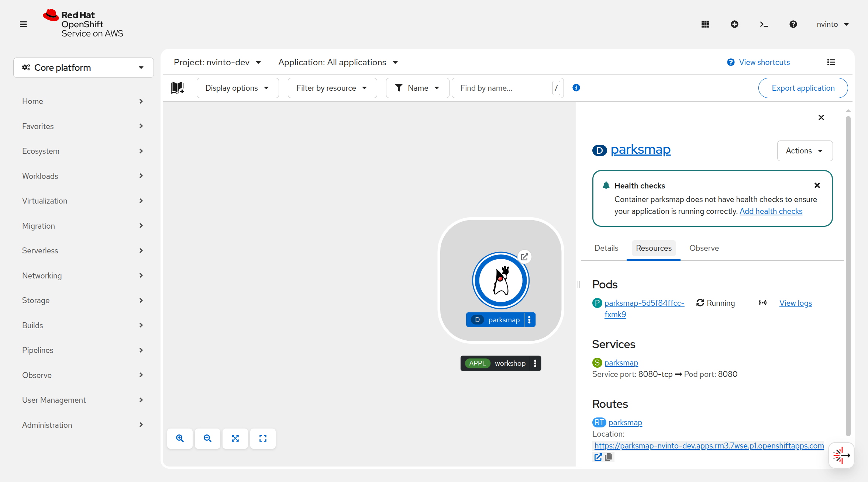Copy the route location URL
The width and height of the screenshot is (868, 482).
(609, 457)
